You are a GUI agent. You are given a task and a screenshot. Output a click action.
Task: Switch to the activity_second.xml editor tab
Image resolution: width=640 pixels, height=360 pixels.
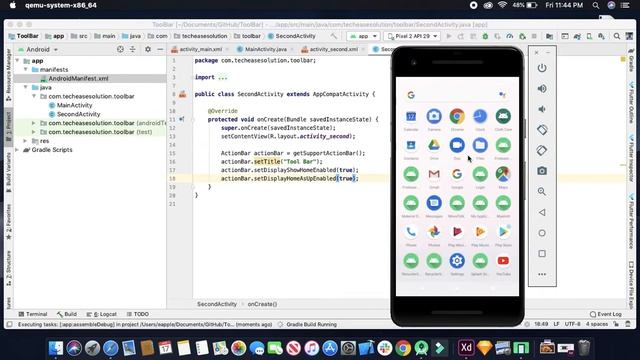[x=333, y=49]
